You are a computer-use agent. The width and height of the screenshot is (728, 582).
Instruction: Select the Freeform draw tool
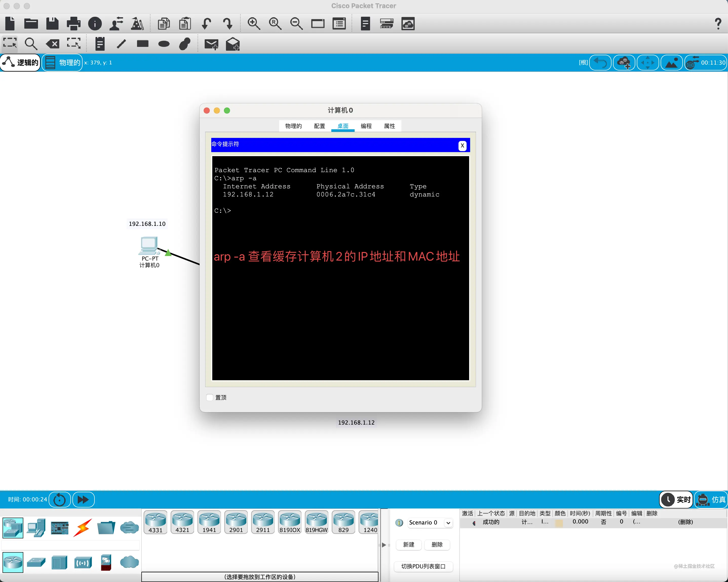click(185, 43)
